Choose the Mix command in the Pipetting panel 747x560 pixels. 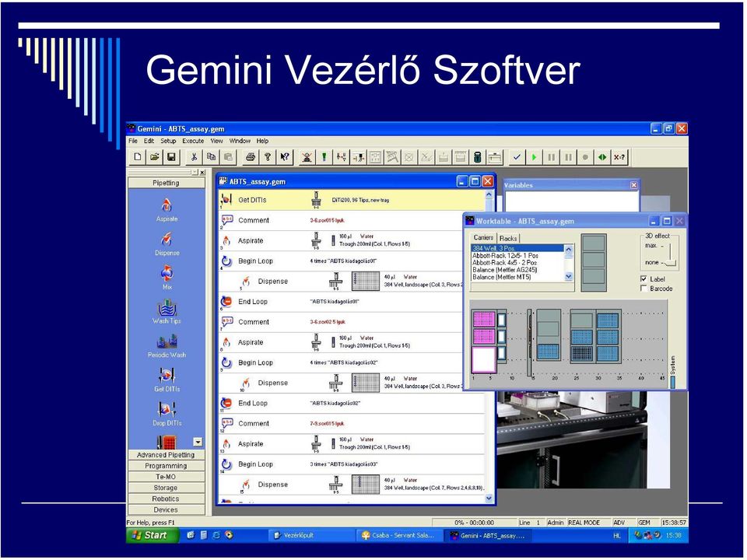167,278
